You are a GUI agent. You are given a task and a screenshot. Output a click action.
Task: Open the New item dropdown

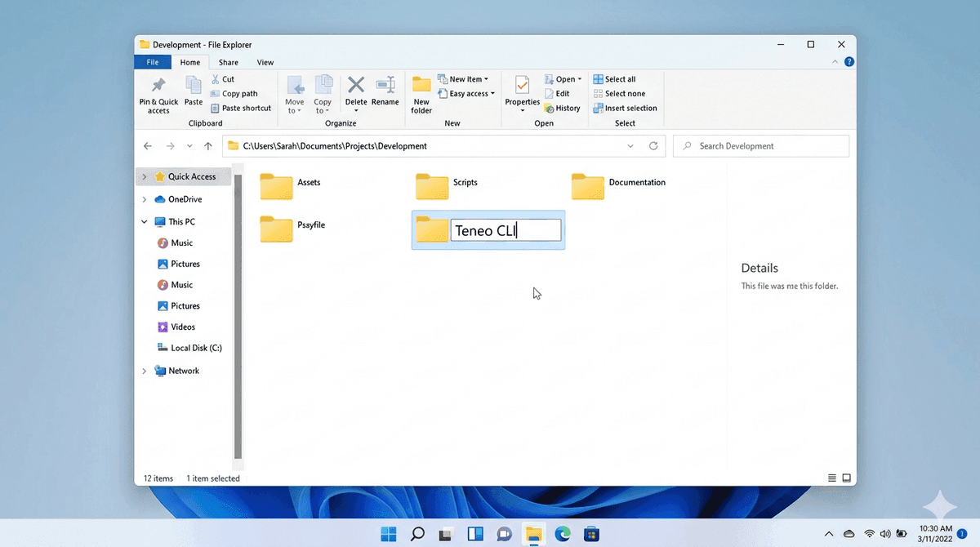[465, 78]
